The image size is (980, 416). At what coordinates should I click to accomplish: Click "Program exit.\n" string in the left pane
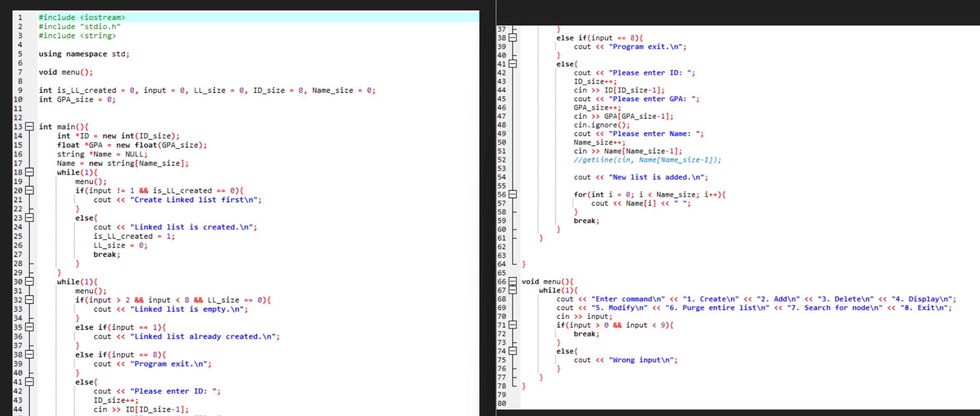coord(169,364)
